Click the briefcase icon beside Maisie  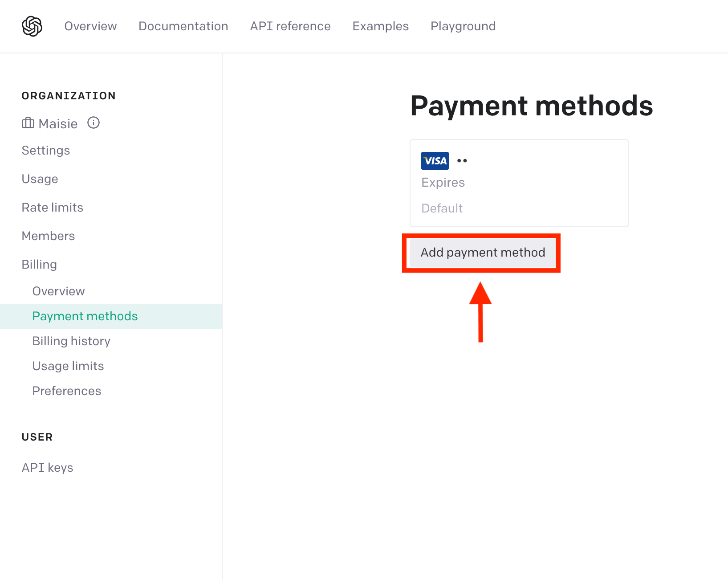coord(27,123)
